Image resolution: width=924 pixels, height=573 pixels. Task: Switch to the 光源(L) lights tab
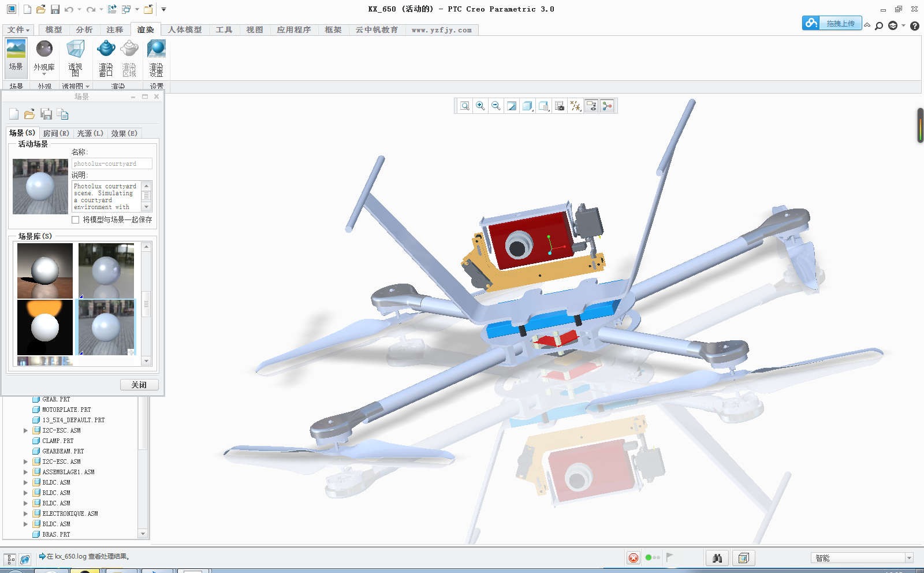[x=89, y=133]
